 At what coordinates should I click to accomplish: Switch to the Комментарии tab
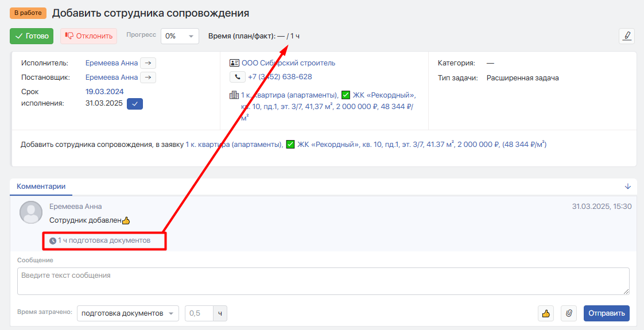(41, 187)
